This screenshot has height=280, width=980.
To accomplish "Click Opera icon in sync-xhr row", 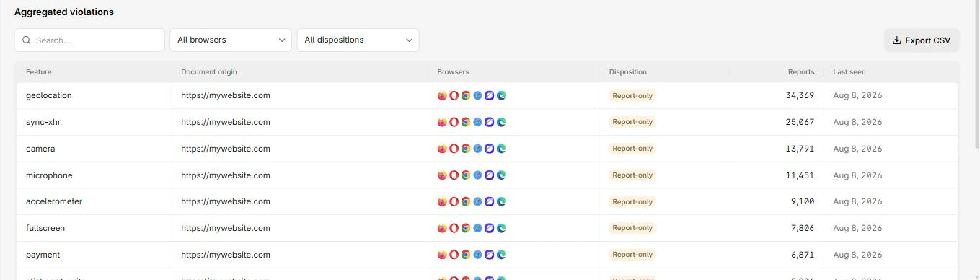I will pyautogui.click(x=454, y=122).
